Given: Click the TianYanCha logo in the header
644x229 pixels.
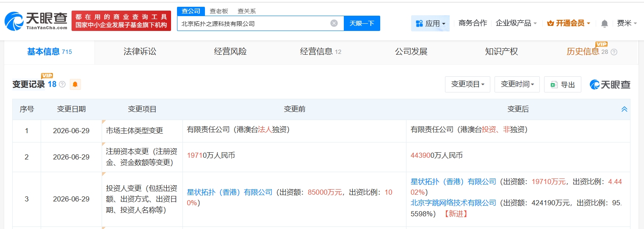Looking at the screenshot, I should (36, 21).
